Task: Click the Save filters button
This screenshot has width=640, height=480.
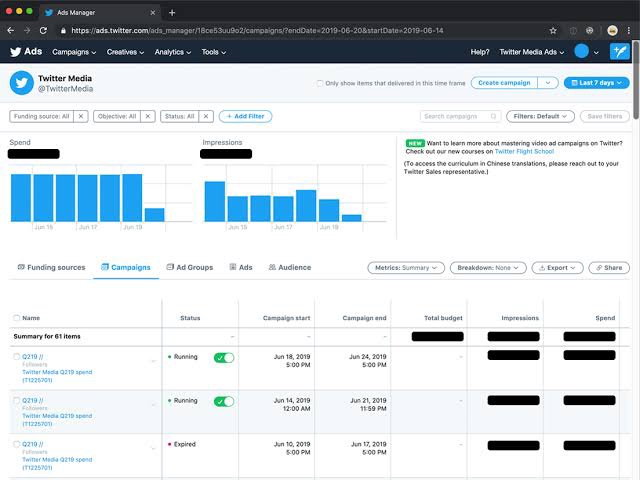Action: click(604, 116)
